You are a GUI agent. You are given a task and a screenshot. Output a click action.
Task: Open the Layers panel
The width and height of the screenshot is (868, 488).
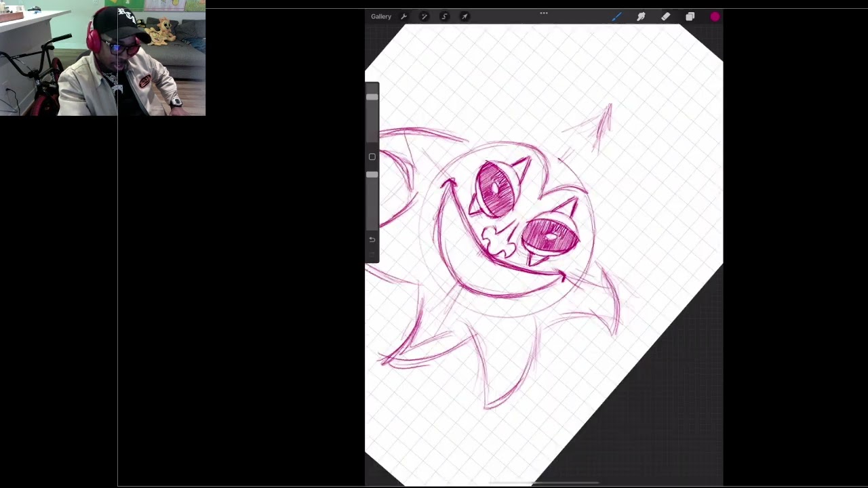690,16
